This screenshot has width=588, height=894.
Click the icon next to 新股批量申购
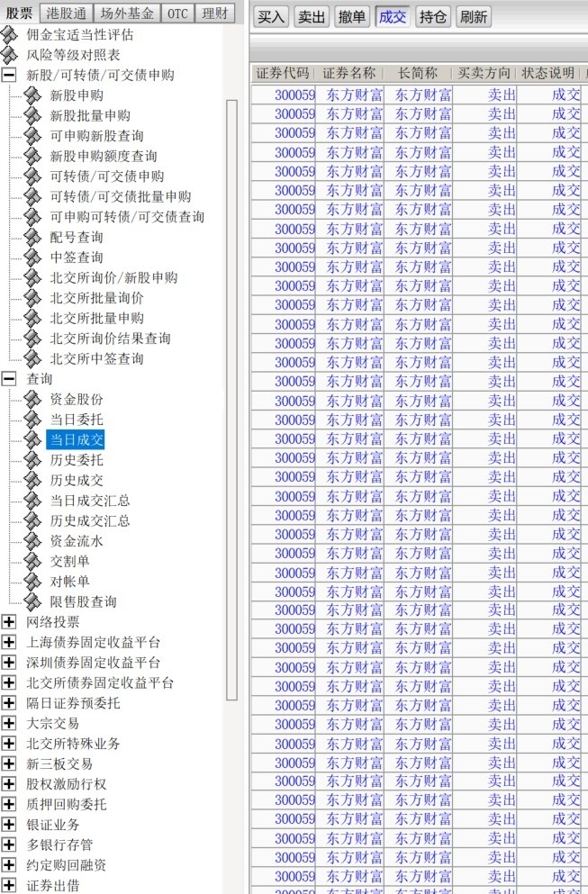pos(32,116)
